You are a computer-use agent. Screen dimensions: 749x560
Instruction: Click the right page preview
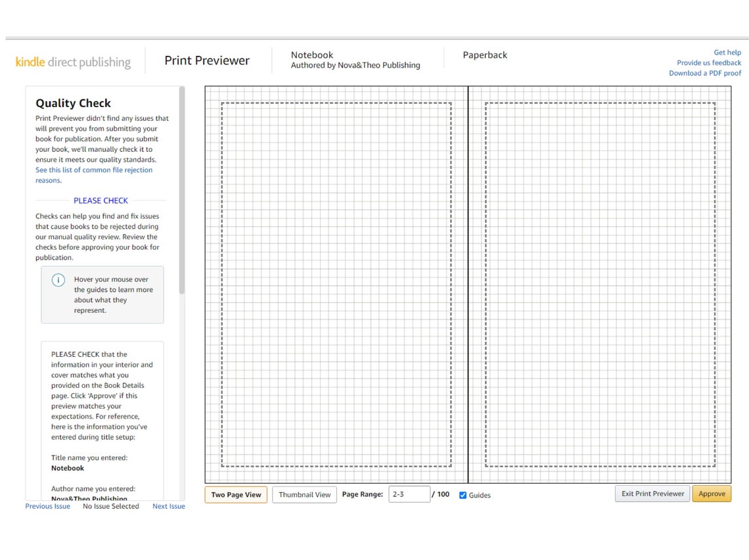pyautogui.click(x=600, y=285)
